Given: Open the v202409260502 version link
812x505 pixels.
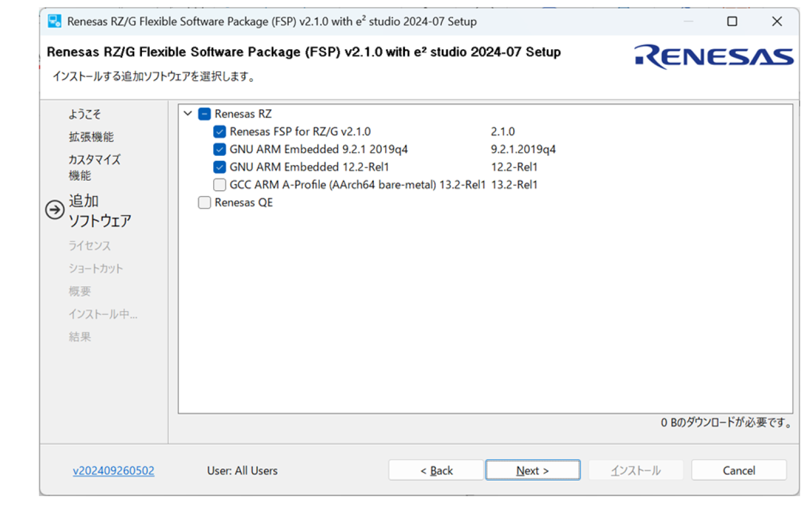Looking at the screenshot, I should pyautogui.click(x=113, y=471).
